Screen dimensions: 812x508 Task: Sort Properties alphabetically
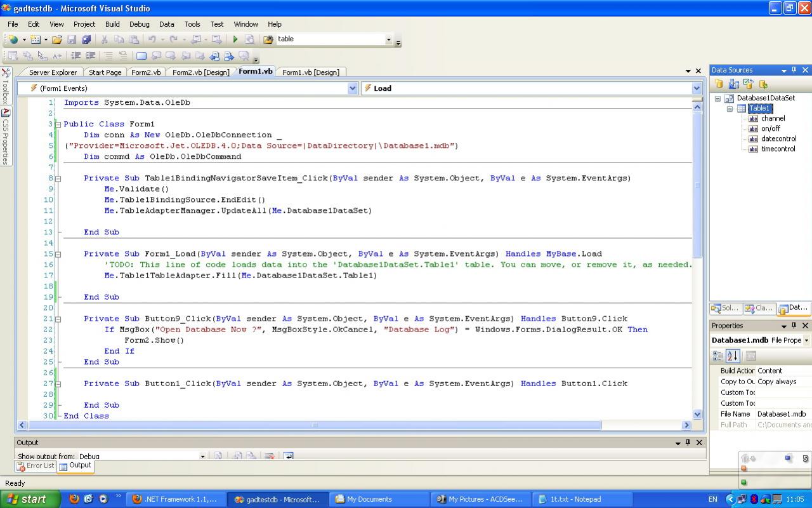tap(733, 356)
